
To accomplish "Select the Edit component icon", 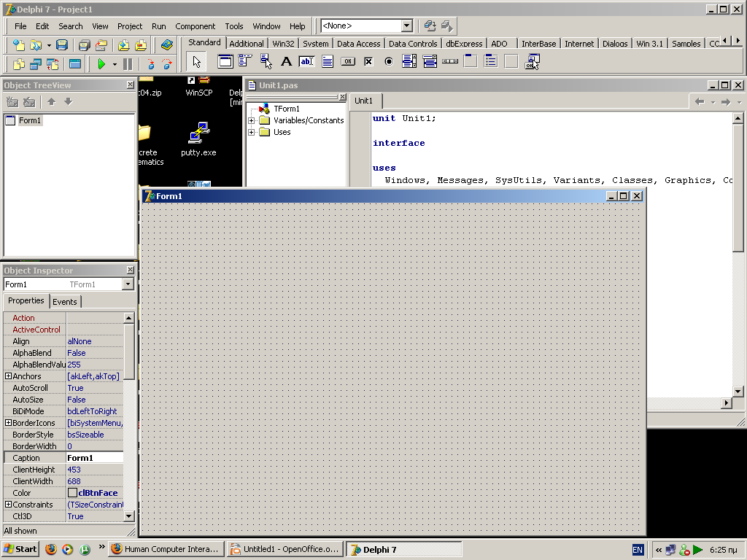I will (307, 61).
